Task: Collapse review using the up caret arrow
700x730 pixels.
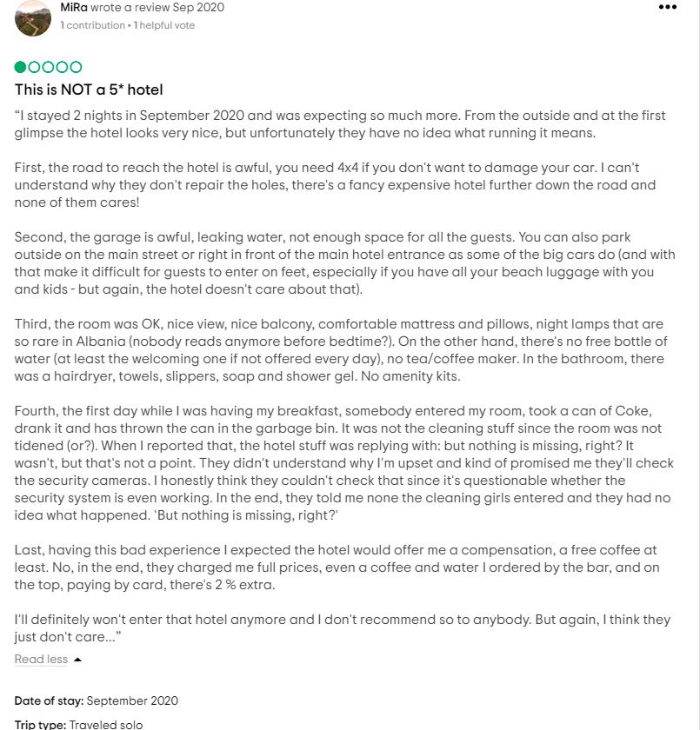Action: click(x=77, y=660)
